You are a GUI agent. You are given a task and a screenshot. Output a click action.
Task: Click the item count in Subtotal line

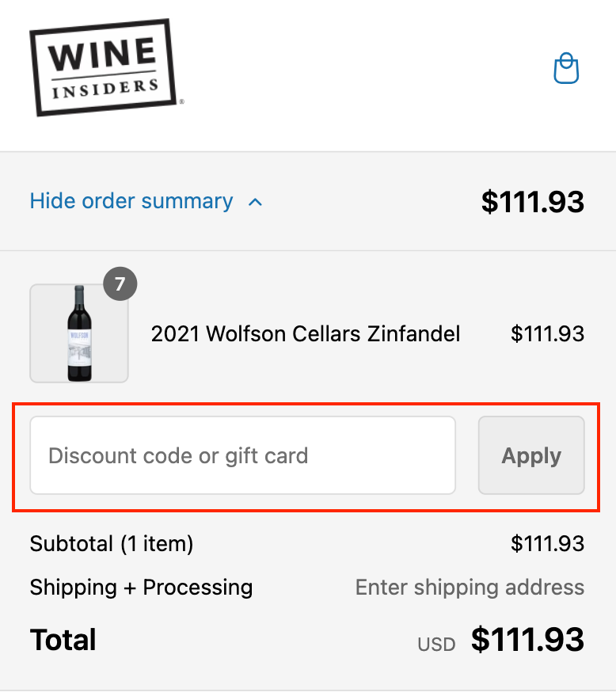coord(157,544)
